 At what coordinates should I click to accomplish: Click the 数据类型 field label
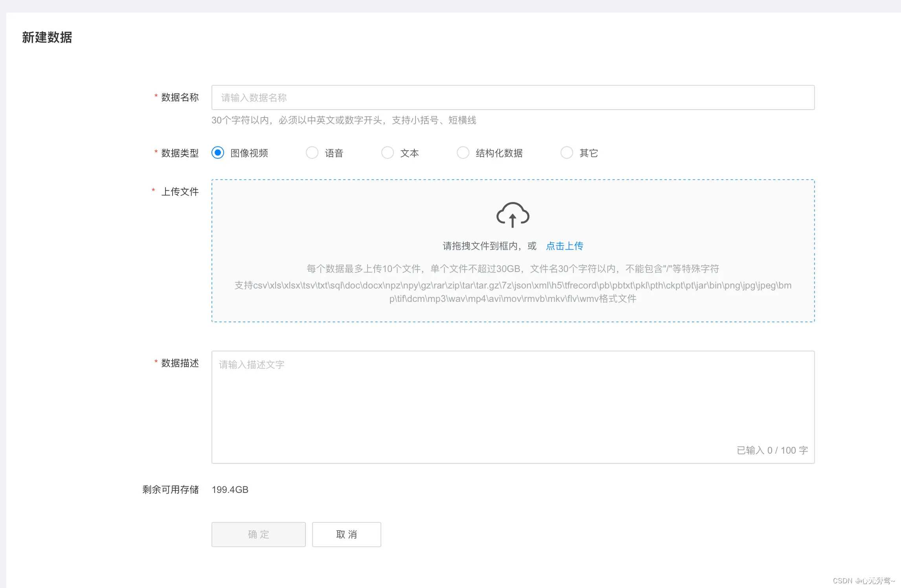[x=180, y=153]
